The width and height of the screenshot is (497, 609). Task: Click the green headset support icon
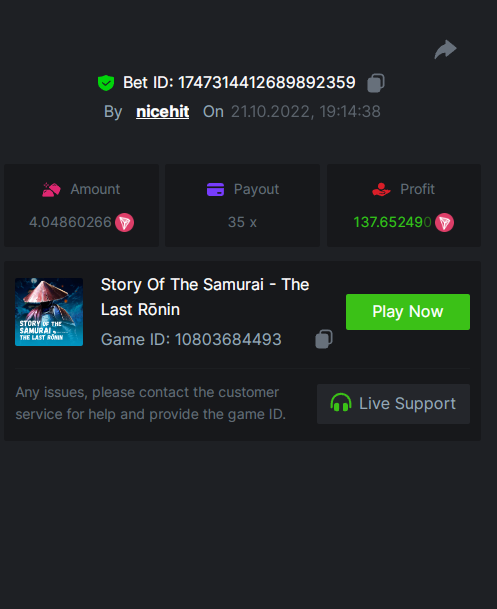pos(341,402)
